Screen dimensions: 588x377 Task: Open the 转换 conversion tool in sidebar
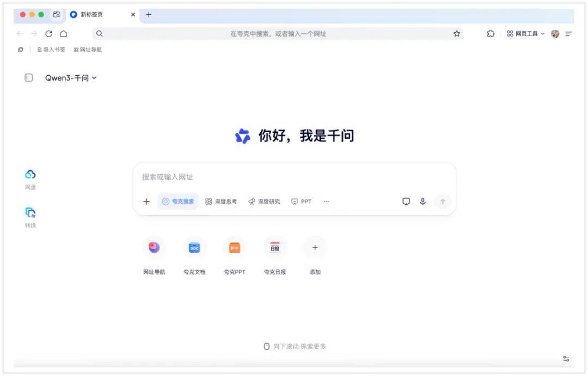click(x=30, y=215)
